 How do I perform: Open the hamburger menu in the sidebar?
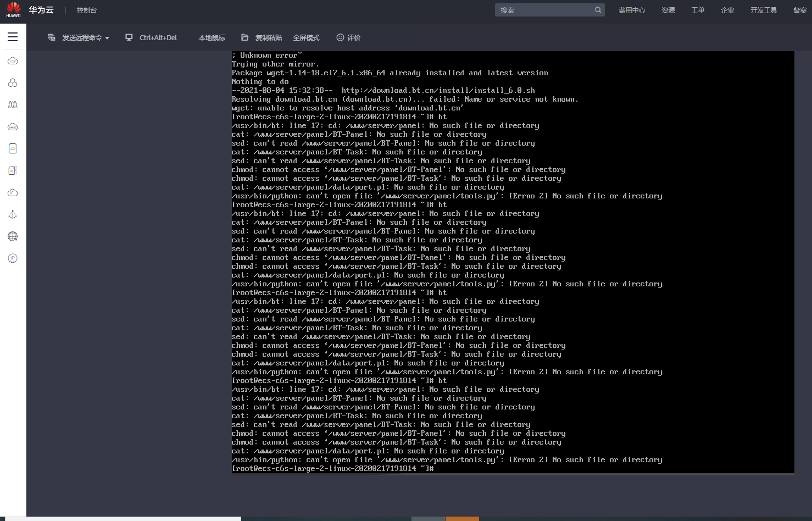pos(13,37)
